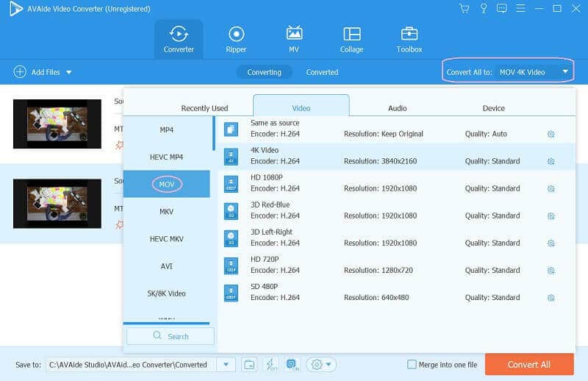The width and height of the screenshot is (588, 381).
Task: Toggle the GPU hardware acceleration icon
Action: [293, 365]
